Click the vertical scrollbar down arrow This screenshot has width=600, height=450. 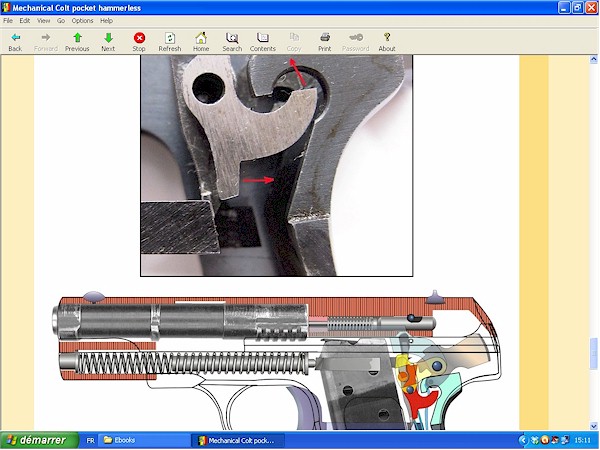click(593, 426)
